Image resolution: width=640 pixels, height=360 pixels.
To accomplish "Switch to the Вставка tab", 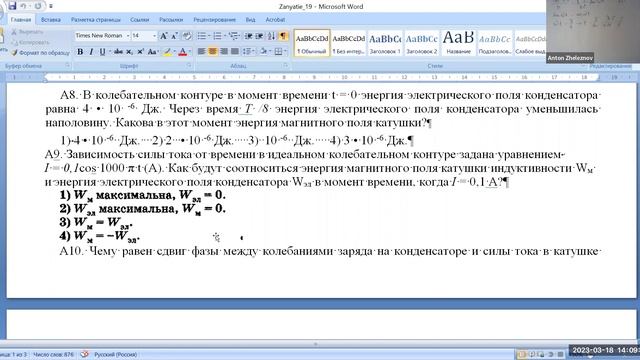I will [x=51, y=20].
